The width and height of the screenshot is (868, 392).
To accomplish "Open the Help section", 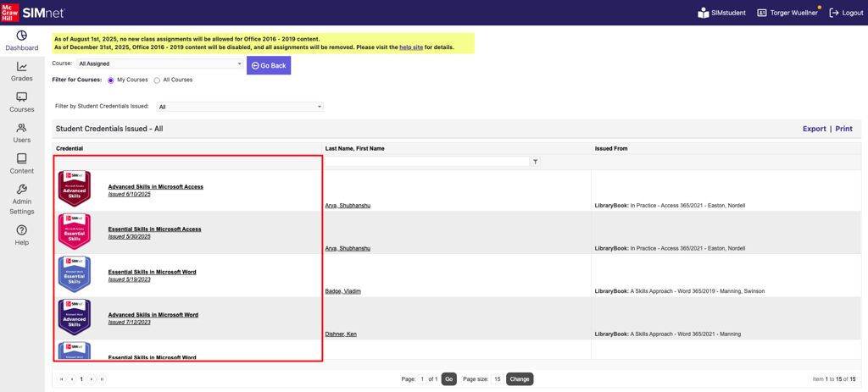I will point(21,236).
